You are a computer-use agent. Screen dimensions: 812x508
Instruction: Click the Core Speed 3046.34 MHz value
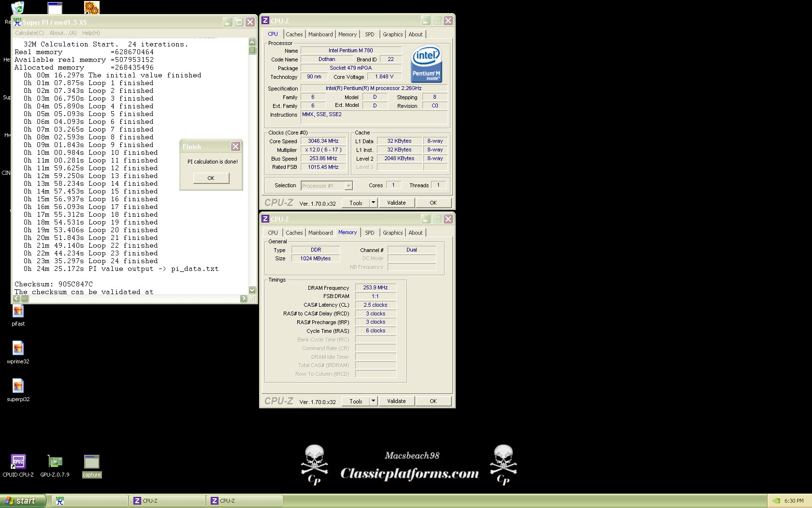[323, 141]
